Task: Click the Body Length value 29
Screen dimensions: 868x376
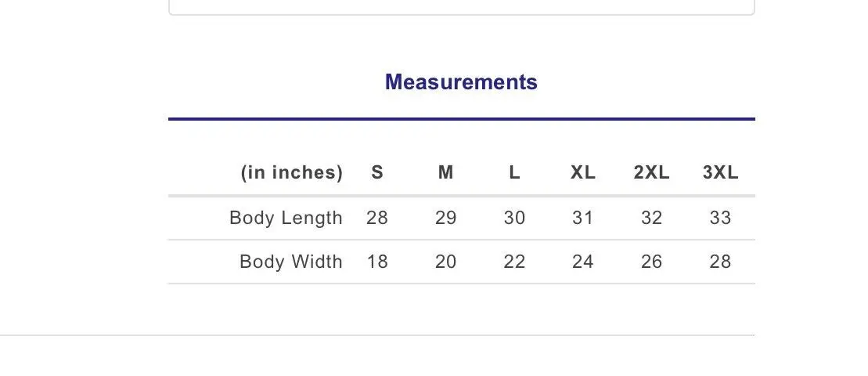Action: point(445,218)
